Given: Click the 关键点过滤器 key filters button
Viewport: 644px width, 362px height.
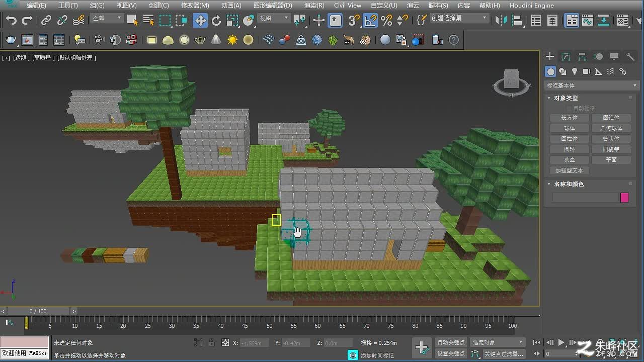Looking at the screenshot, I should [504, 354].
